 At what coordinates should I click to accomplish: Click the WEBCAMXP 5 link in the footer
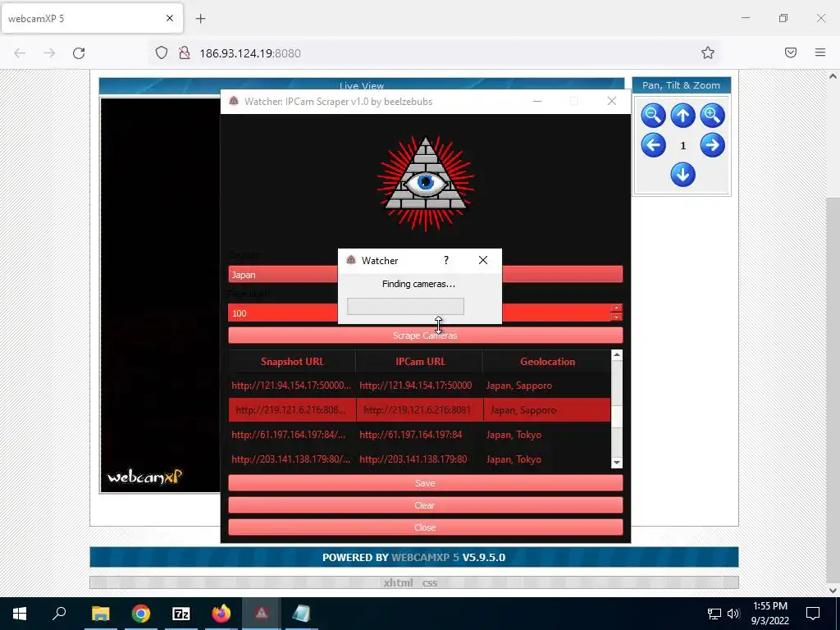click(x=426, y=557)
